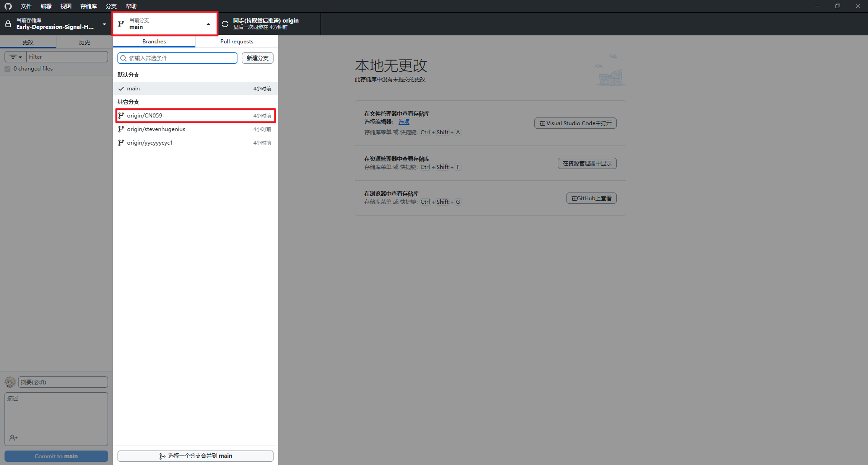Image resolution: width=868 pixels, height=465 pixels.
Task: Open the filter options dropdown button
Action: tap(16, 57)
